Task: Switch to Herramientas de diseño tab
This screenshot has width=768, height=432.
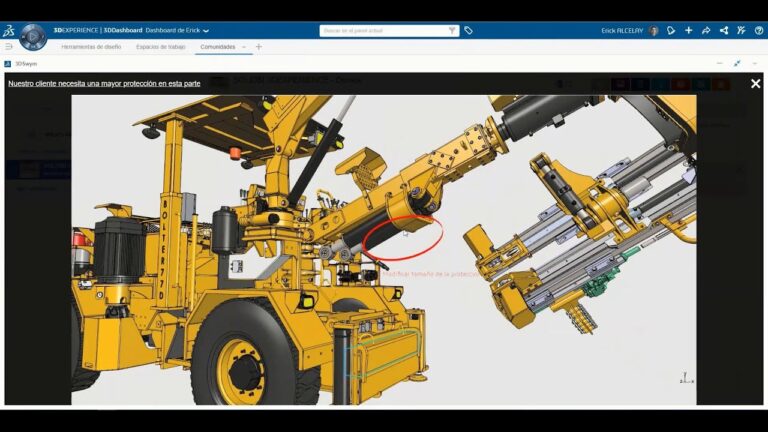Action: [91, 47]
